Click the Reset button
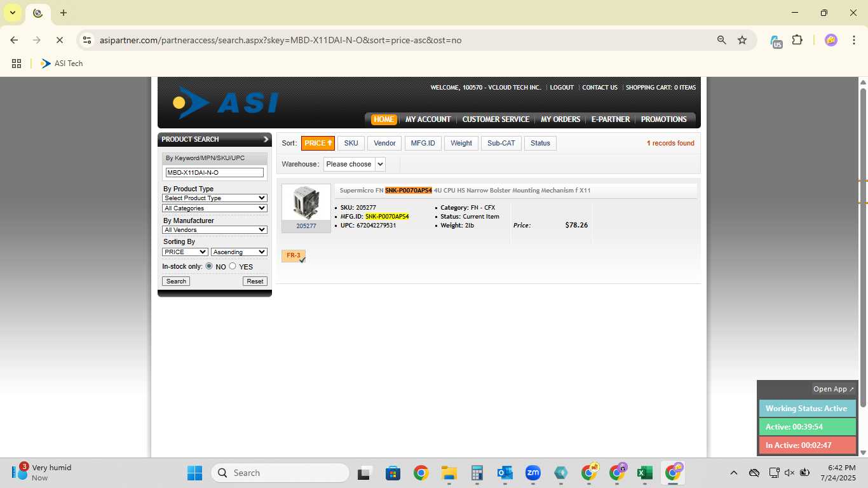868x488 pixels. point(255,281)
